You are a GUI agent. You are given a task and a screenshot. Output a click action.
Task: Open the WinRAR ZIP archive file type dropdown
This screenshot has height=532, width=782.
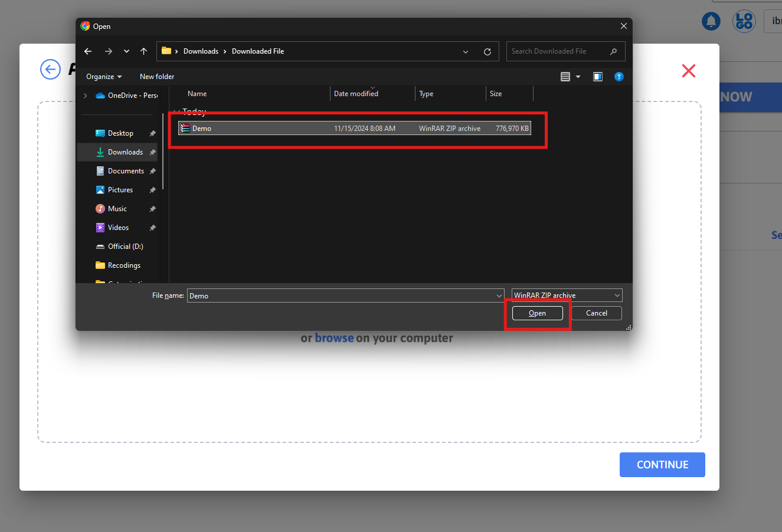tap(567, 295)
